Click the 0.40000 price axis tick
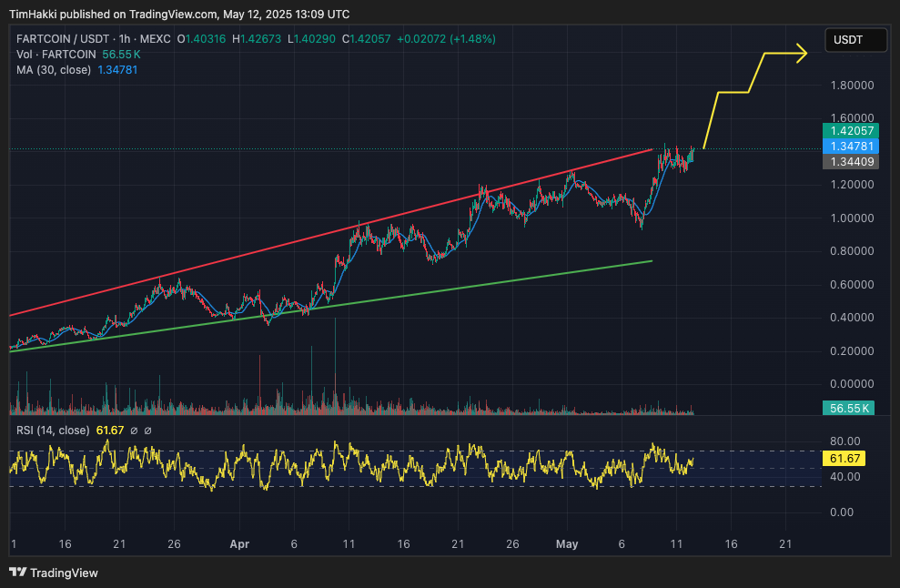 (852, 318)
